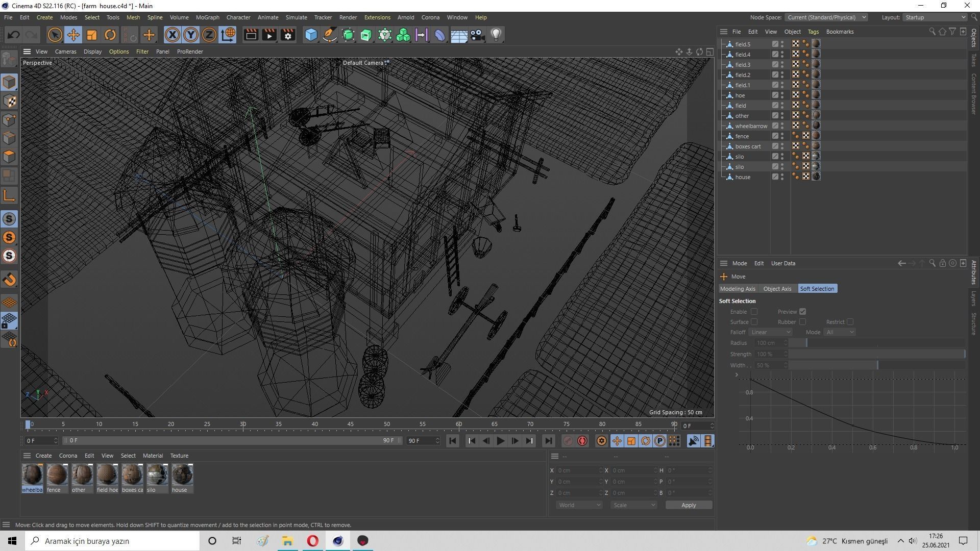Click the position X input field
The width and height of the screenshot is (980, 551).
pos(579,470)
